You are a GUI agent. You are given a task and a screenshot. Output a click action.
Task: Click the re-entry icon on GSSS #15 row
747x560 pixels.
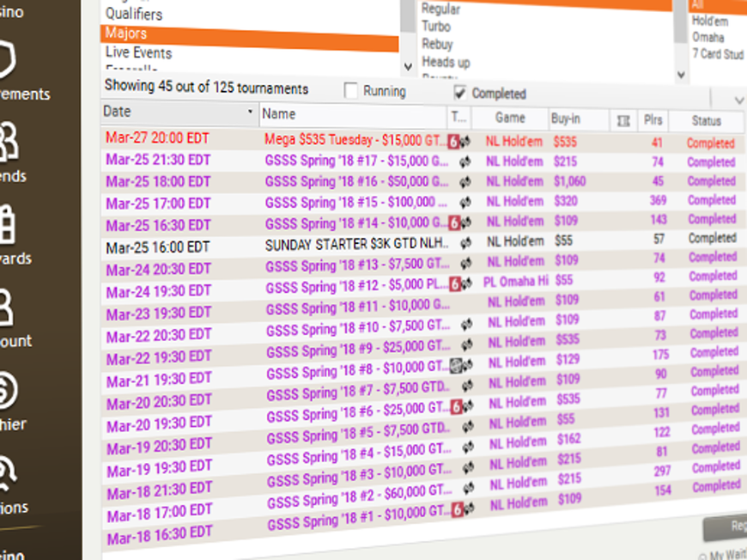[x=465, y=202]
